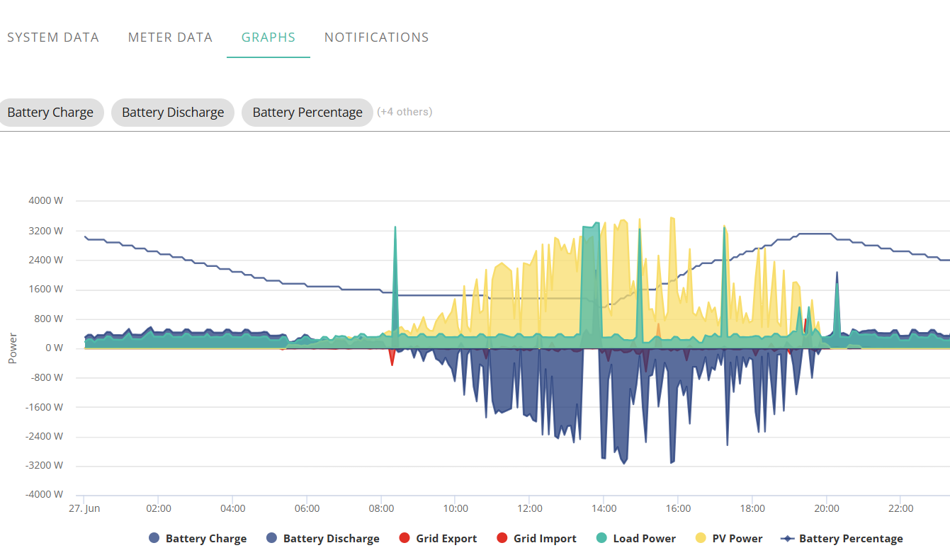Hide the Load Power series via legend label
Screen dimensions: 950x560
pyautogui.click(x=645, y=538)
